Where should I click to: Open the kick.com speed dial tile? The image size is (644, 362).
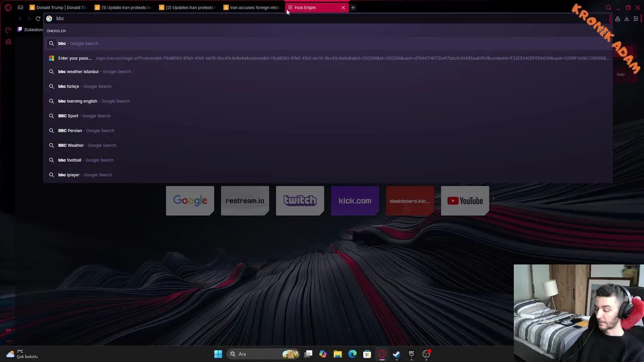pos(355,201)
